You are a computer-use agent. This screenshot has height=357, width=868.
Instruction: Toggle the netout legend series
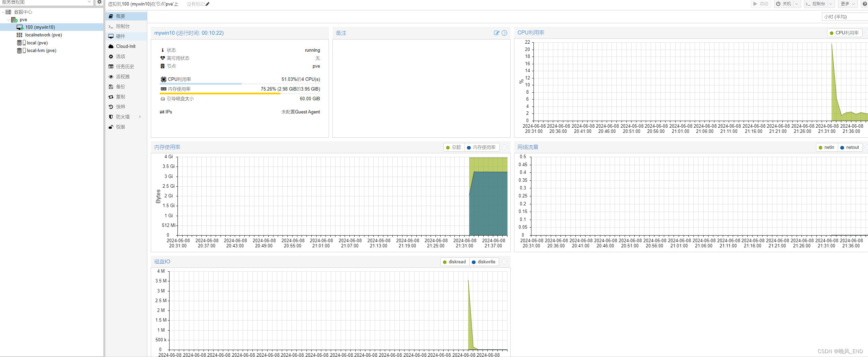[850, 147]
